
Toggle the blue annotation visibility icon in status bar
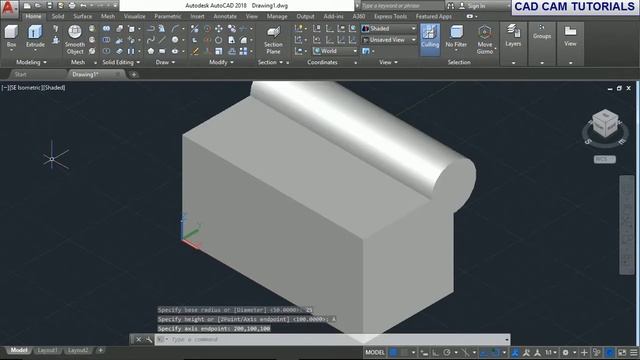[515, 352]
